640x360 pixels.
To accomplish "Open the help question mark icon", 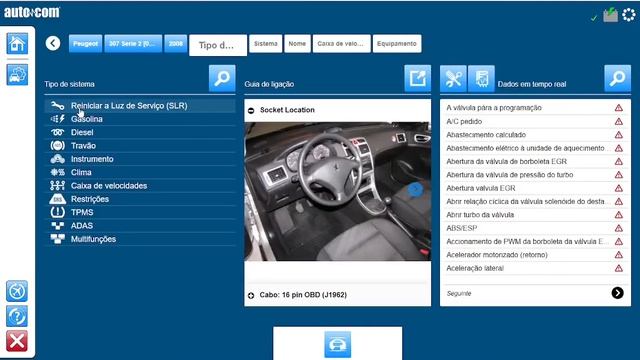I will click(17, 316).
